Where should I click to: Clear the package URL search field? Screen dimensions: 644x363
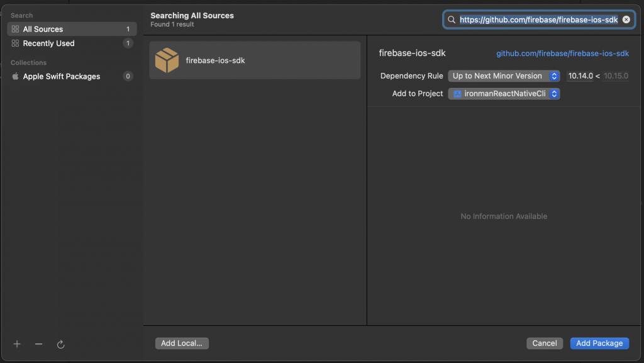click(626, 20)
